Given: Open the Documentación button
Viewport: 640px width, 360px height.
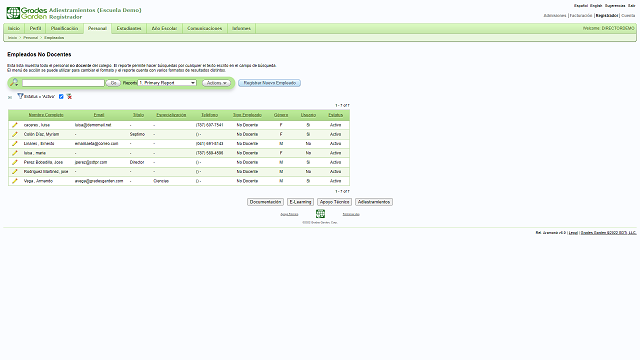Looking at the screenshot, I should [265, 202].
